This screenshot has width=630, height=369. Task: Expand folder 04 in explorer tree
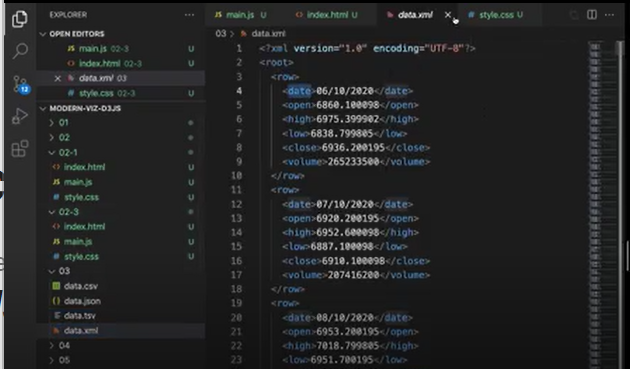click(64, 345)
